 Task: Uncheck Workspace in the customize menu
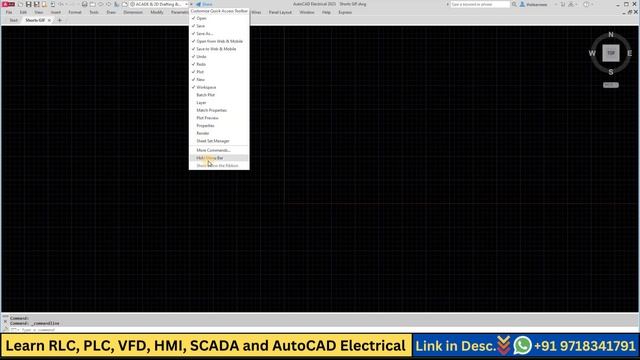pyautogui.click(x=219, y=87)
